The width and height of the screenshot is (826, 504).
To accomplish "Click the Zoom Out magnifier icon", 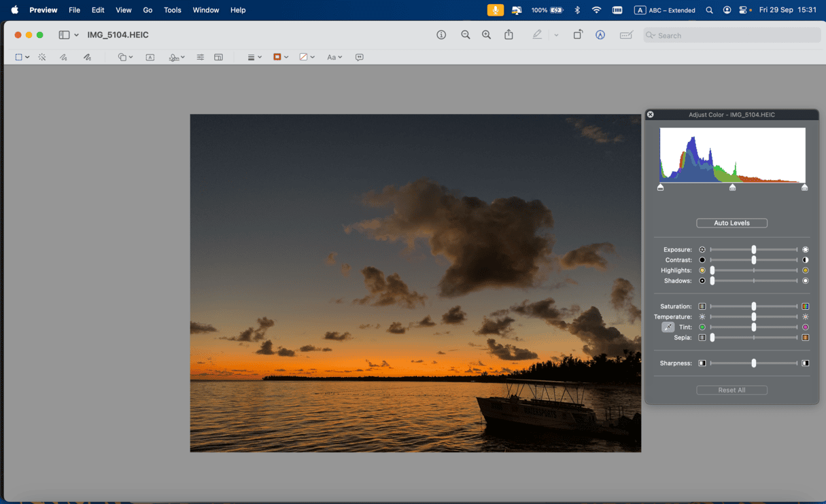I will [x=466, y=35].
